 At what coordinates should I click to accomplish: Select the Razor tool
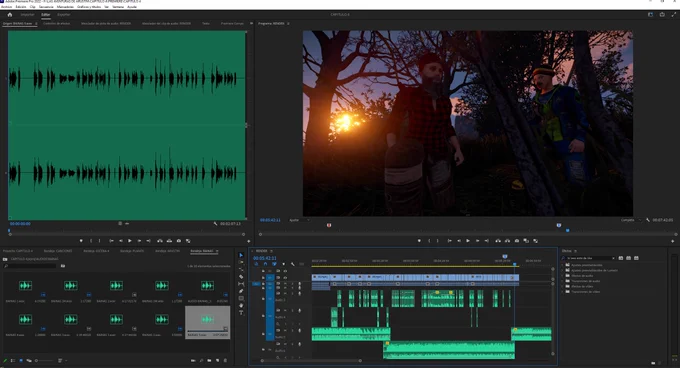tap(241, 277)
